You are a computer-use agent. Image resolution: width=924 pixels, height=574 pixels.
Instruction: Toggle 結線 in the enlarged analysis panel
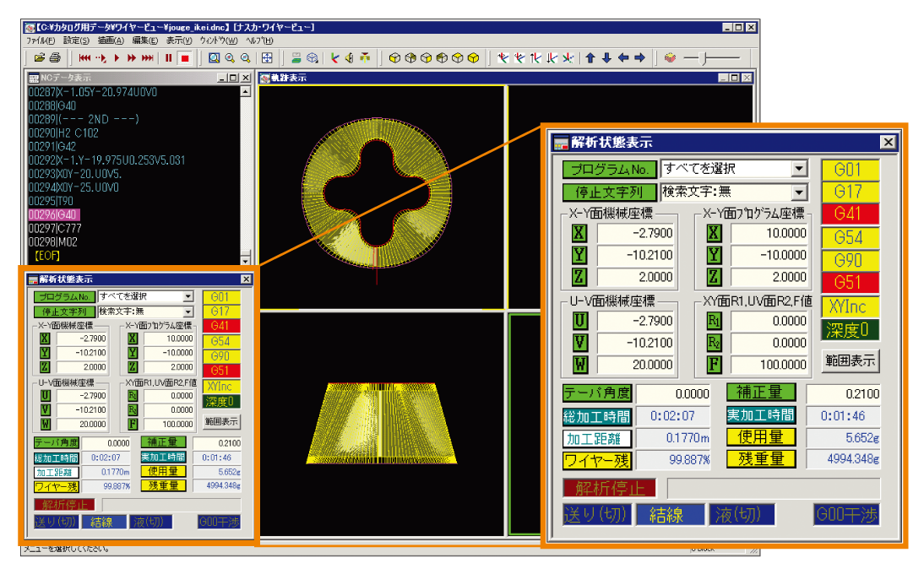pos(670,515)
